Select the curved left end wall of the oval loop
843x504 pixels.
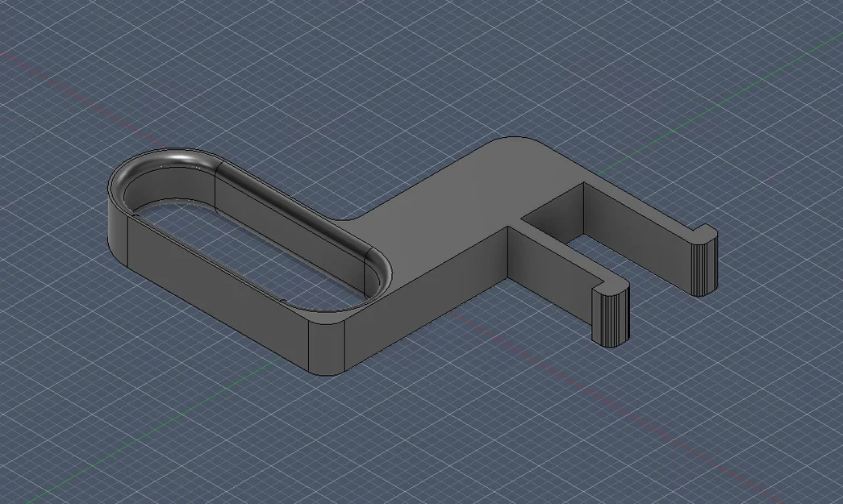tap(117, 231)
